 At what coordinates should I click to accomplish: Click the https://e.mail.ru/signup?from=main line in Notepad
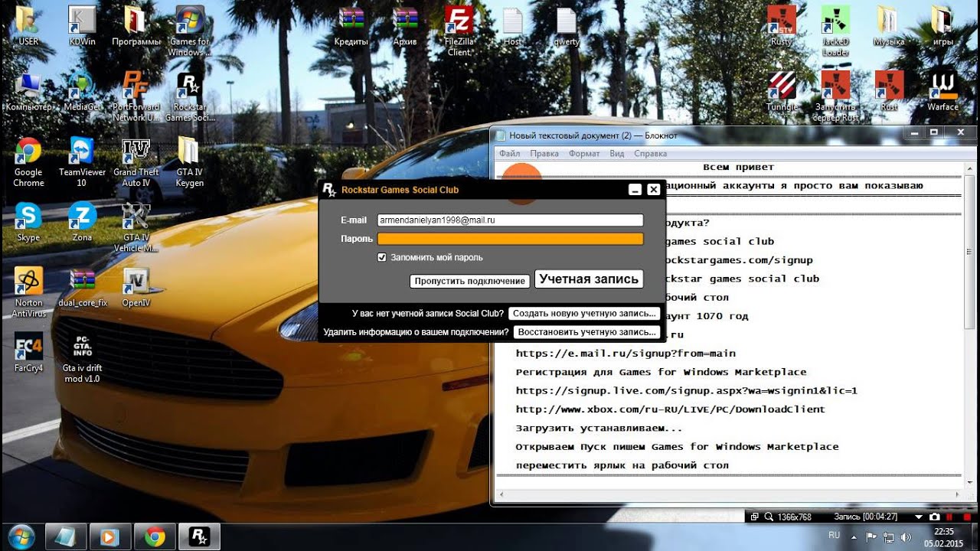pyautogui.click(x=626, y=354)
